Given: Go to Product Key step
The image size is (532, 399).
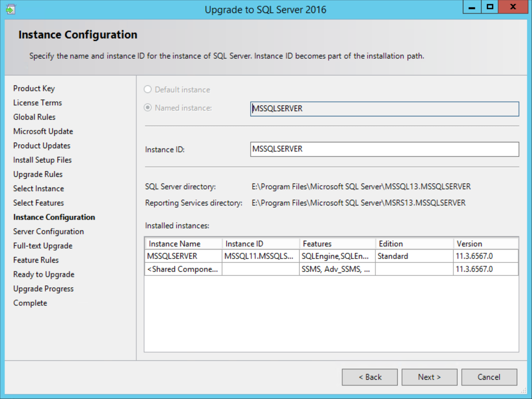Looking at the screenshot, I should (x=34, y=88).
